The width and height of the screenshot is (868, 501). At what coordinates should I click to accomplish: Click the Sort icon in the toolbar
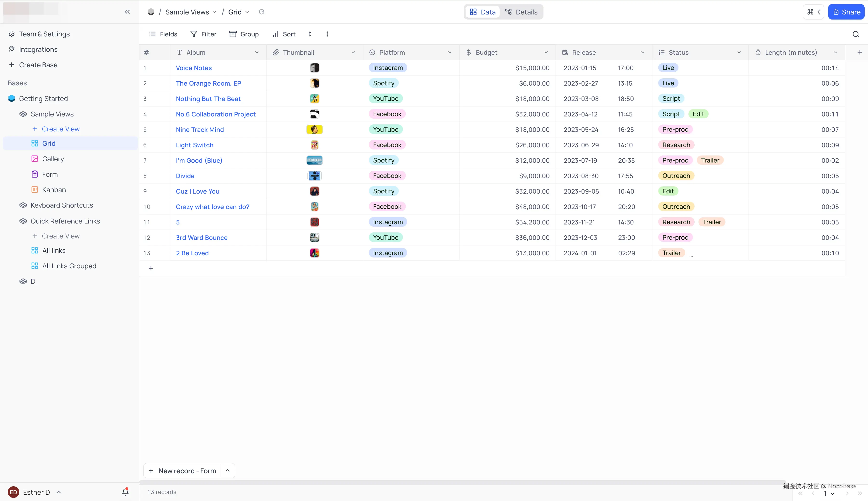[x=283, y=34]
